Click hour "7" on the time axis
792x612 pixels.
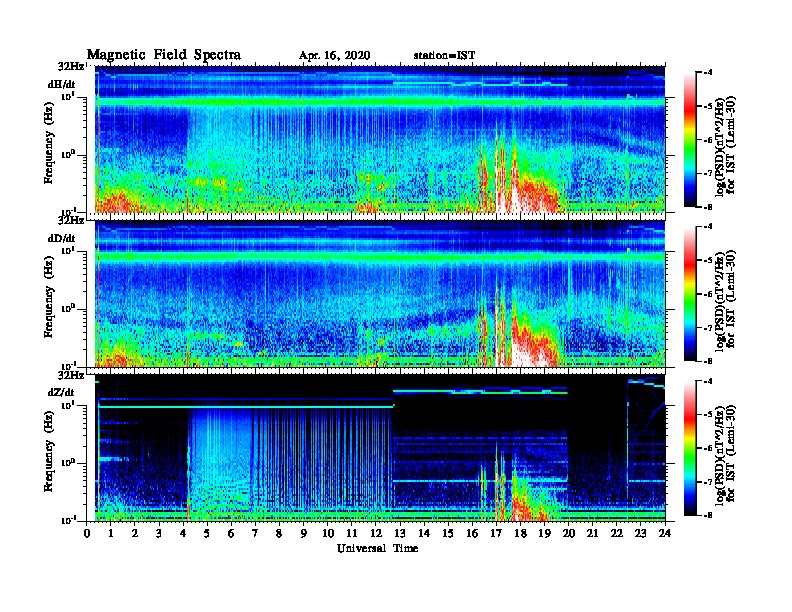click(x=255, y=533)
